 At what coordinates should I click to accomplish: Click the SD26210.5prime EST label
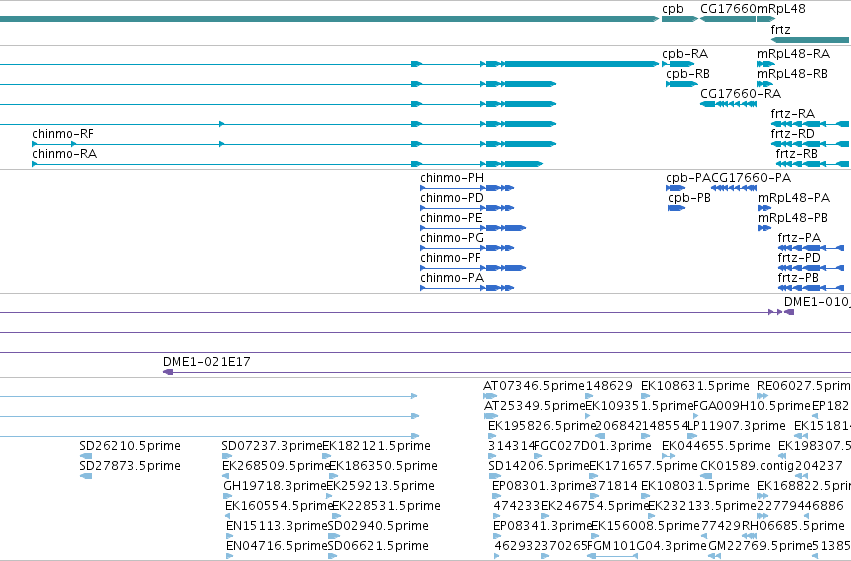coord(130,446)
